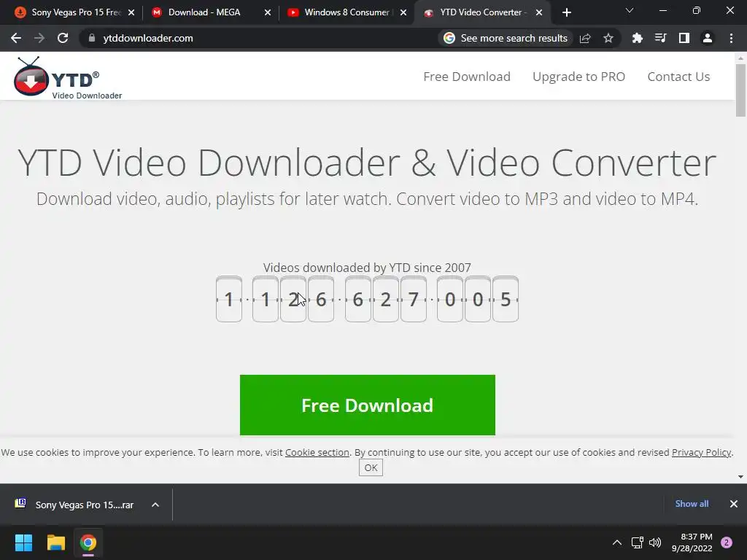Toggle the browser side panel icon
747x560 pixels.
pos(684,38)
